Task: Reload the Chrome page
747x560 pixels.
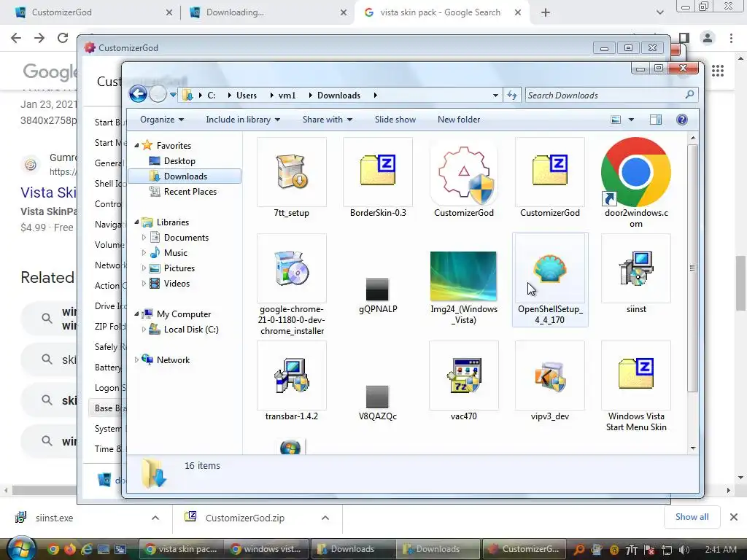Action: coord(63,38)
